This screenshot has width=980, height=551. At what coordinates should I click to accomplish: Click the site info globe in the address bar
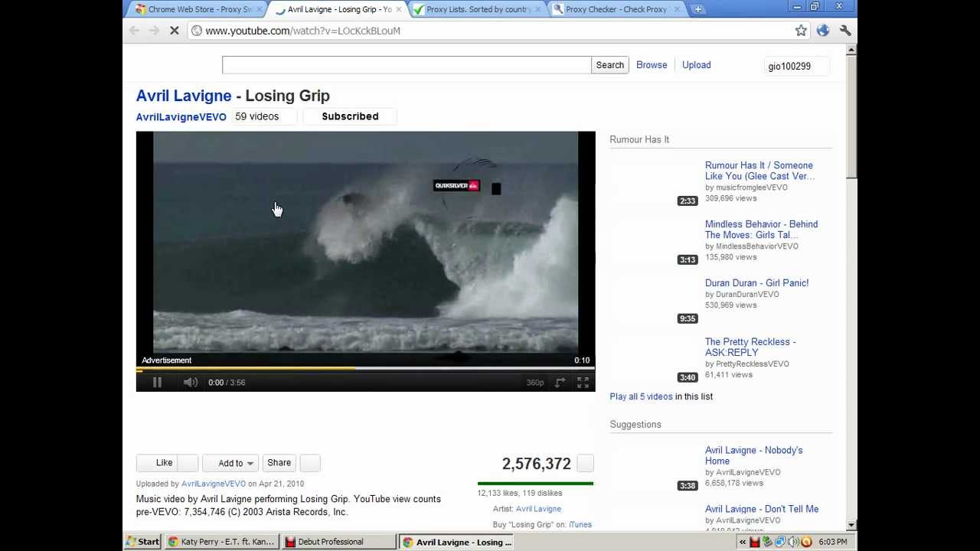197,31
